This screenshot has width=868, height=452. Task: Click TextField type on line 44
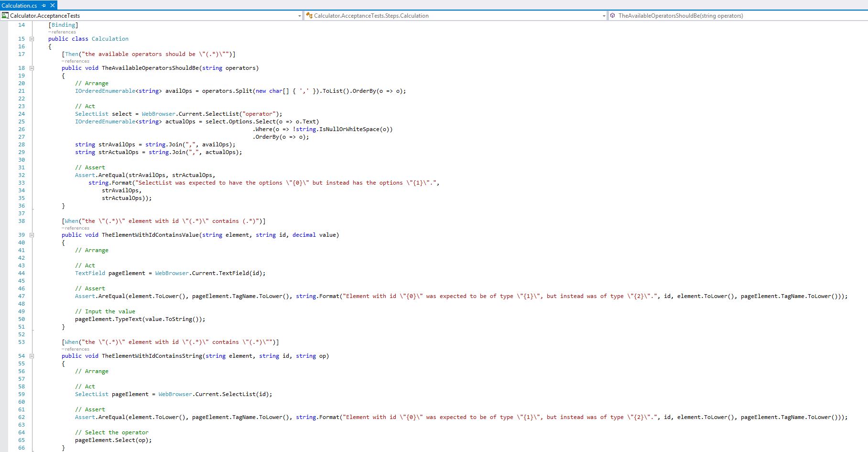(90, 273)
